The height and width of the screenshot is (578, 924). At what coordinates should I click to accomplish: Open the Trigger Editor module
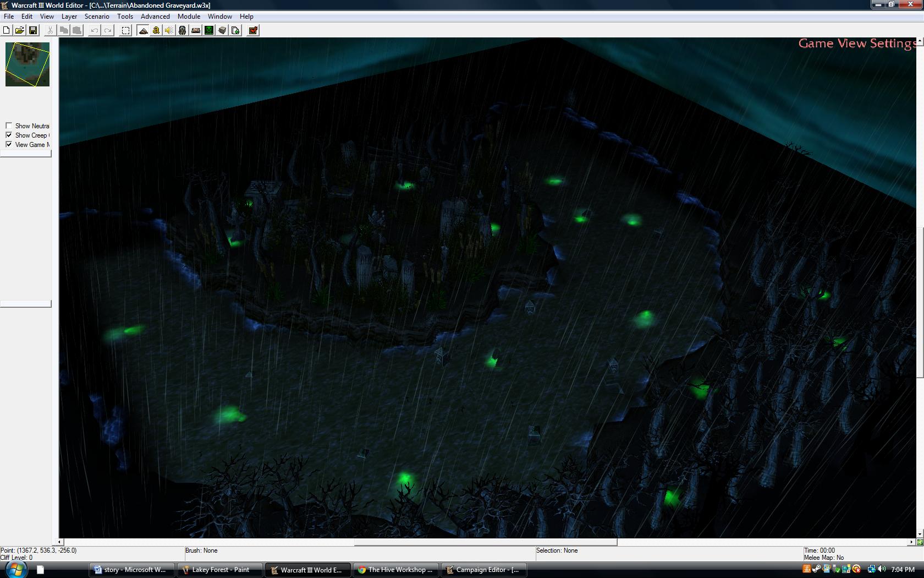click(156, 30)
